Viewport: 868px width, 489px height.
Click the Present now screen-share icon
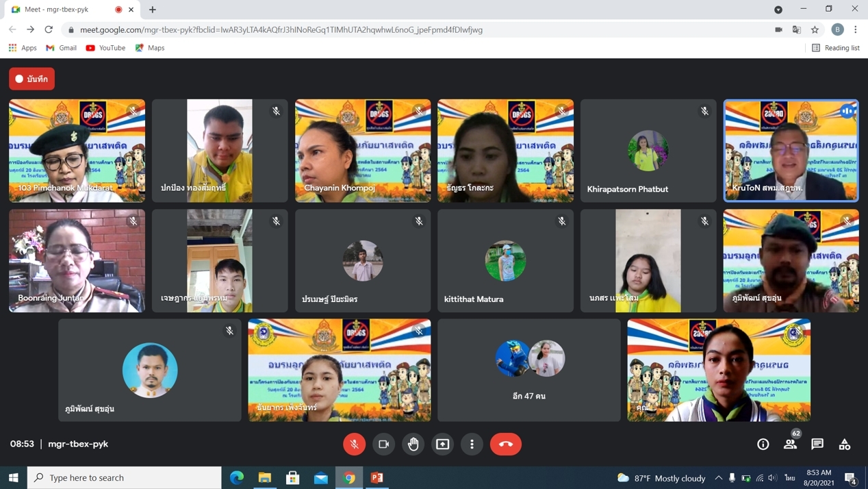[x=443, y=444]
